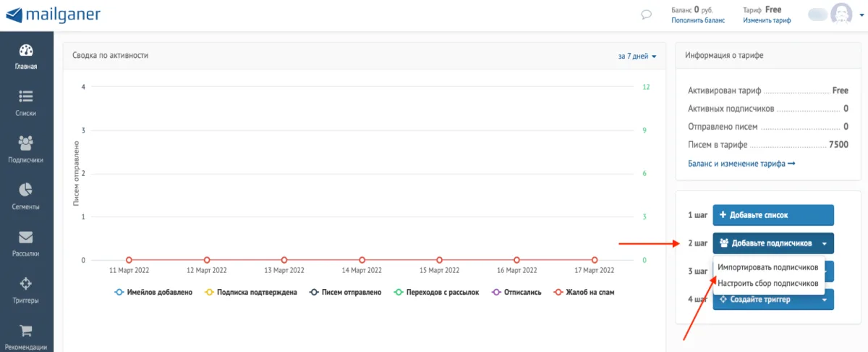
Task: Expand the за 7 дней period dropdown
Action: [x=637, y=56]
